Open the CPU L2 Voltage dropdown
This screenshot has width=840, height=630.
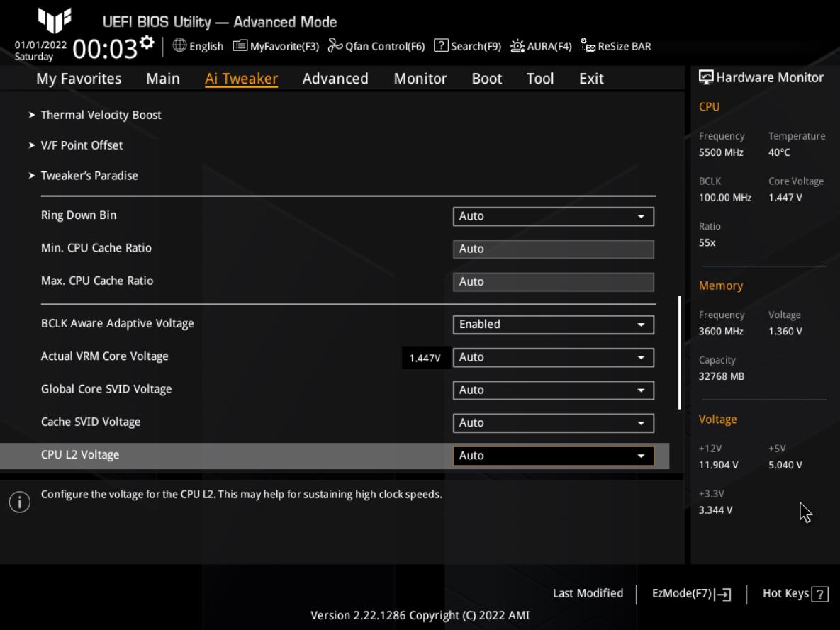pyautogui.click(x=553, y=456)
